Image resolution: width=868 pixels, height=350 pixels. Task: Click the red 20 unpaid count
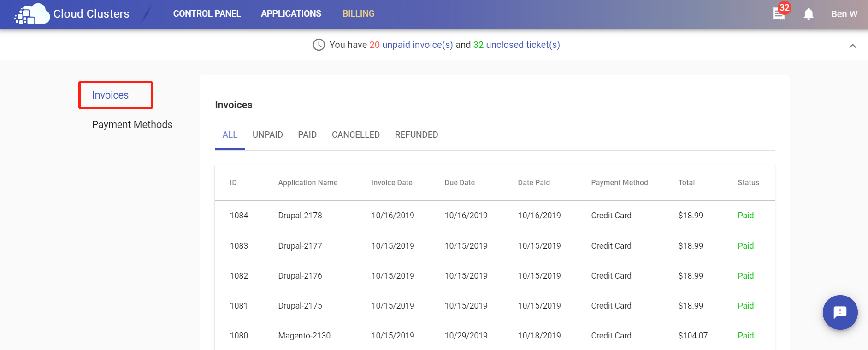(374, 45)
